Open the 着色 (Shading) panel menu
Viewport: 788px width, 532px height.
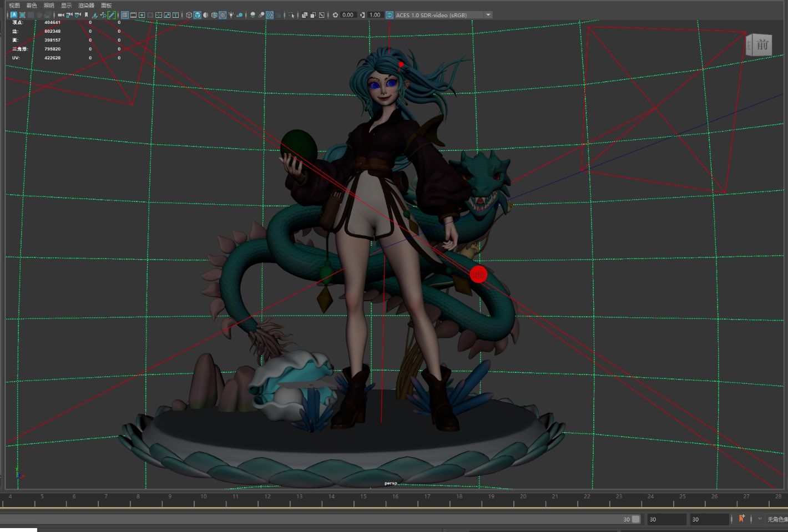click(x=31, y=5)
